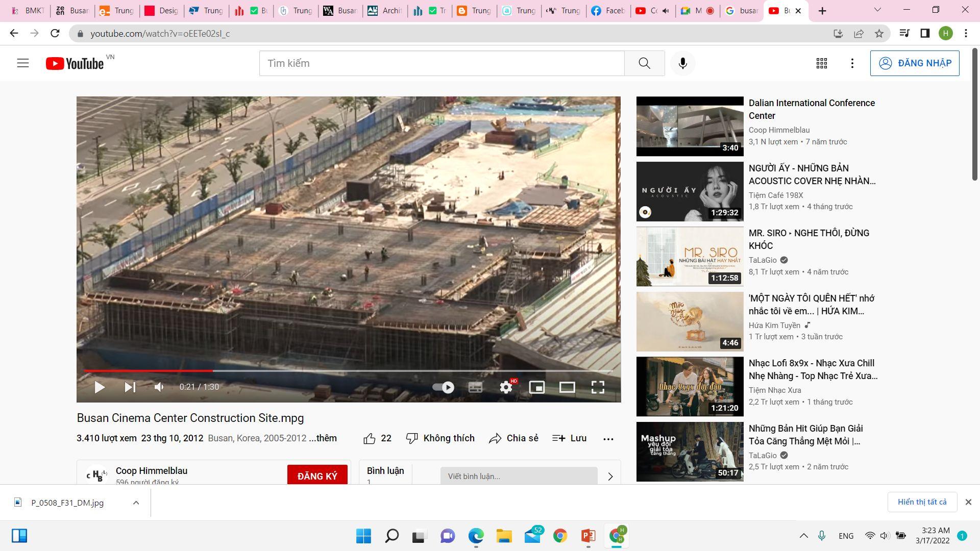Open more actions three-dot menu below video
The image size is (980, 551).
tap(608, 439)
